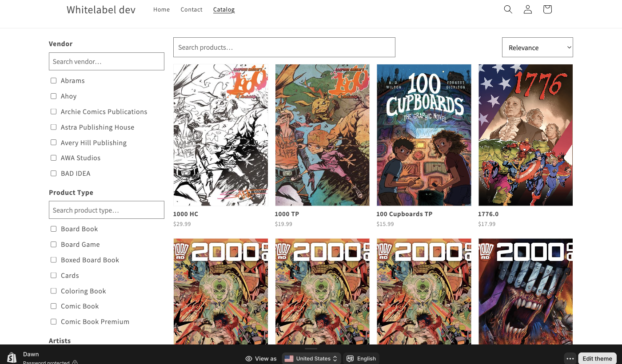622x364 pixels.
Task: Check the Board Book product type
Action: (x=53, y=229)
